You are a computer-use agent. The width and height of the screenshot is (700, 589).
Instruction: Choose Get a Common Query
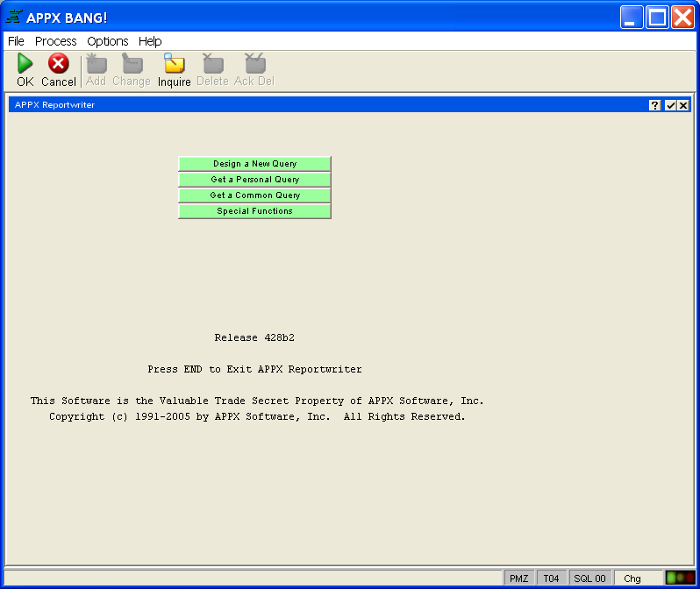point(254,195)
